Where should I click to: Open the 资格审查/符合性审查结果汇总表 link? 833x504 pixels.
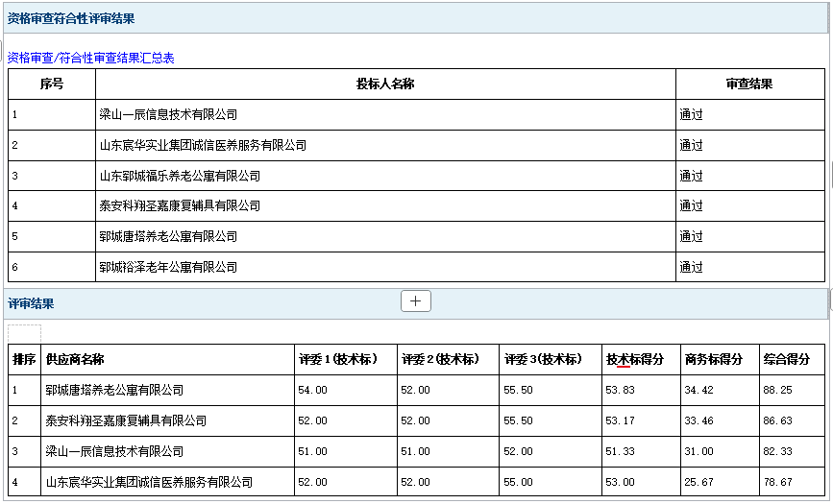click(90, 59)
